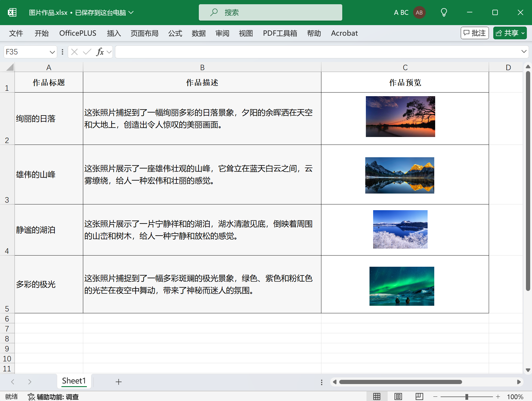
Task: Open the search box at the top
Action: [270, 12]
